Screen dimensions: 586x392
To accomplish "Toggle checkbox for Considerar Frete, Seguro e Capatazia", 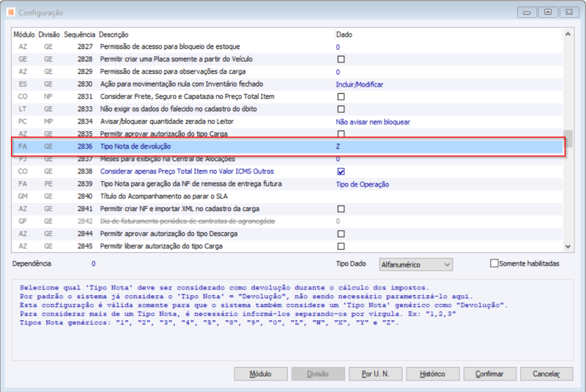I will click(x=341, y=97).
